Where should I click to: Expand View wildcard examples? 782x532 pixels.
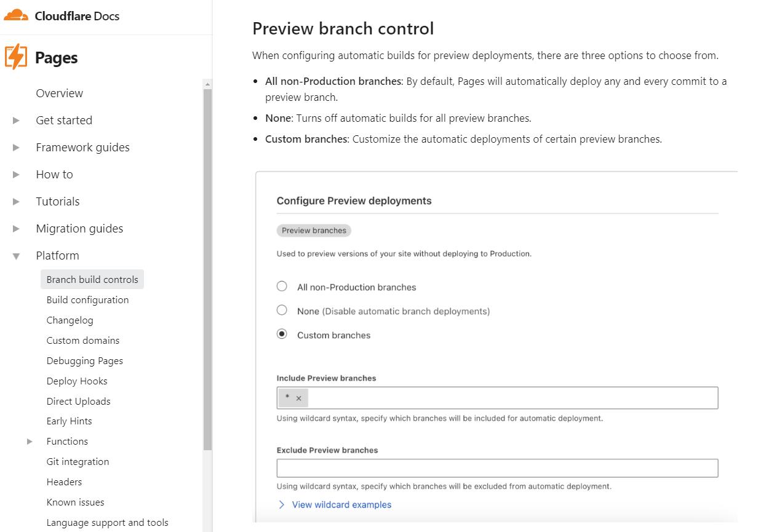tap(341, 504)
